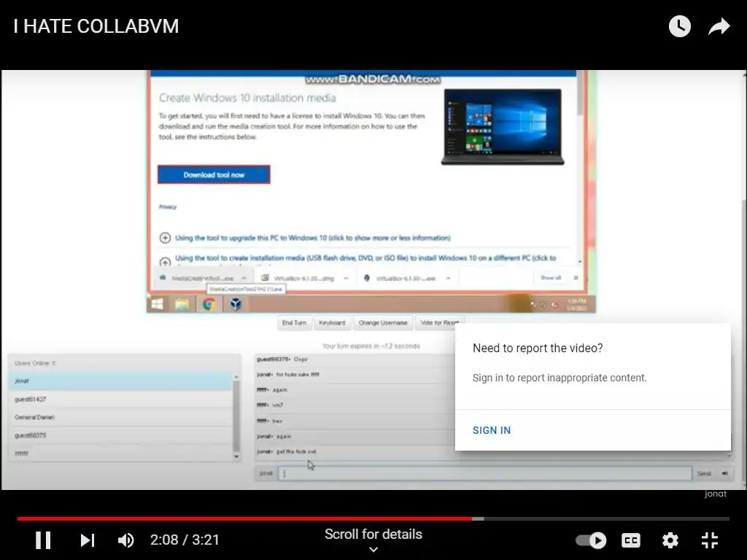Click the VM clock in system tray
The height and width of the screenshot is (560, 747).
tap(576, 305)
